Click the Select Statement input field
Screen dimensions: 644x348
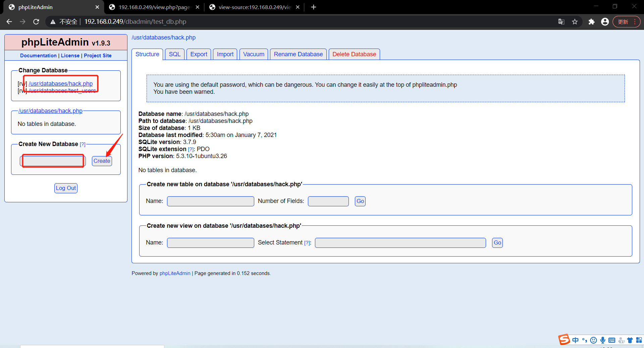point(400,243)
